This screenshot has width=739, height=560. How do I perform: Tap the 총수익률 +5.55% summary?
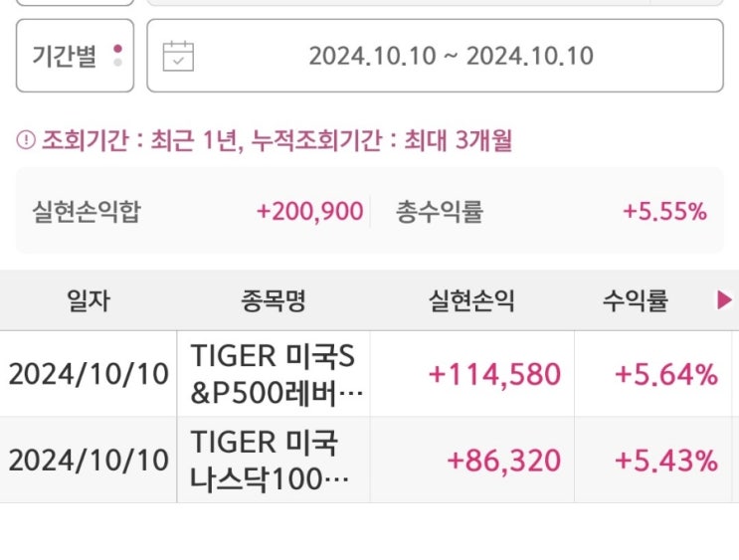coord(551,211)
